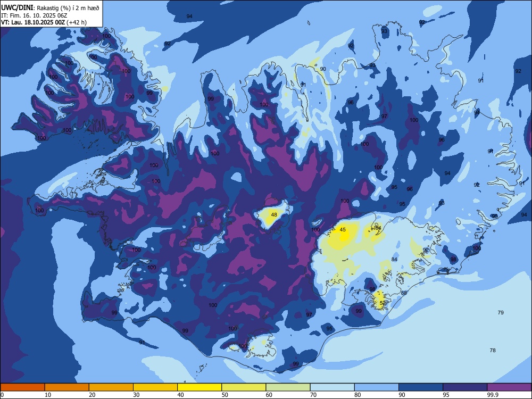
Task: Click the light green 60–70 legend swatch
Action: (288, 387)
